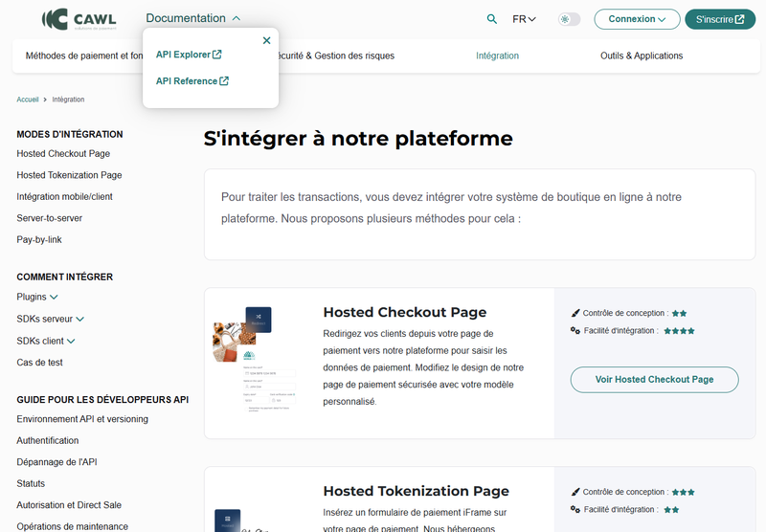Open the Outils & Applications tab
The width and height of the screenshot is (766, 532).
click(x=642, y=55)
